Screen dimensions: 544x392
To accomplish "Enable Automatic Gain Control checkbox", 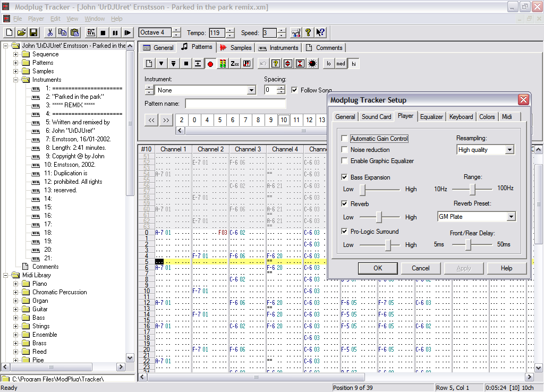I will coord(345,139).
